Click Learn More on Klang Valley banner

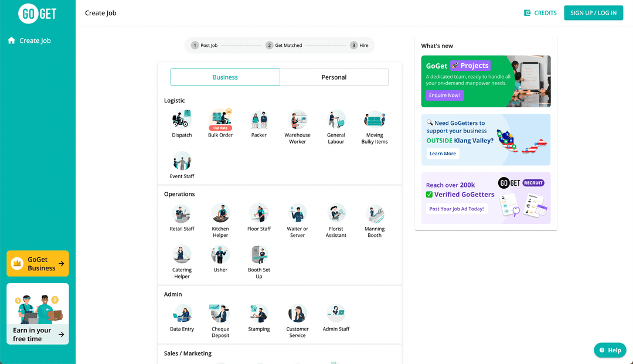click(x=443, y=154)
